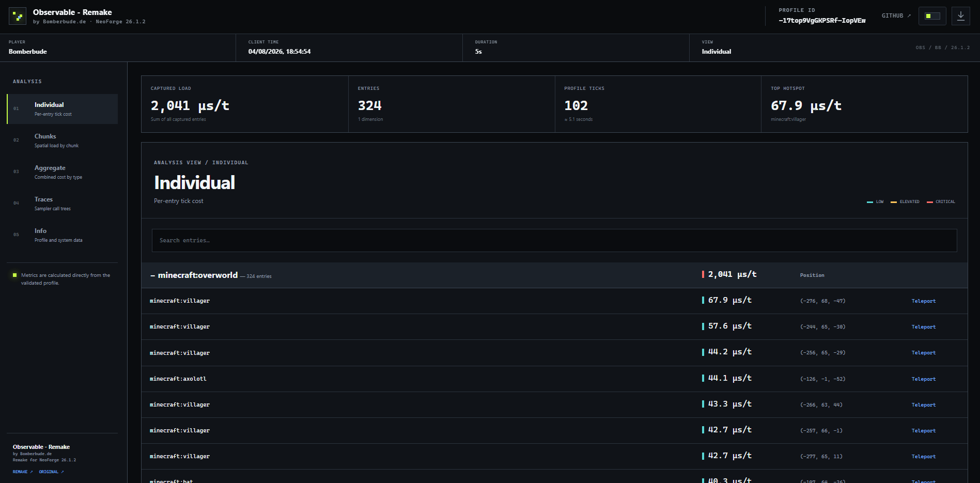Open the REMAKE footer link
The width and height of the screenshot is (980, 483).
tap(23, 472)
